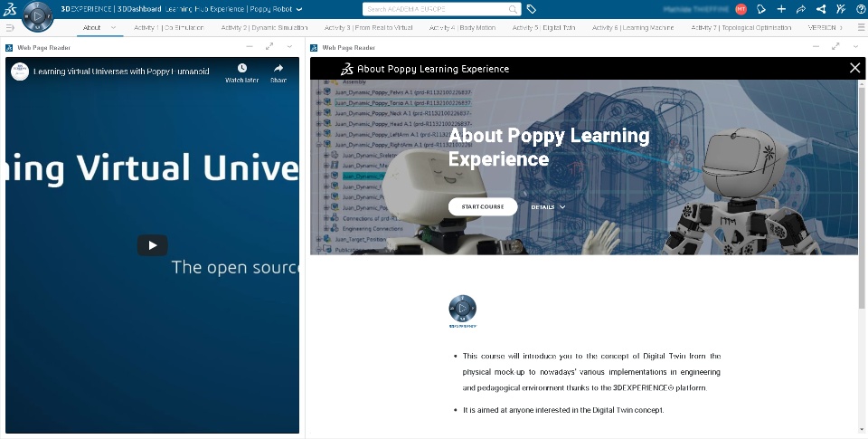Toggle the left side panel menu icon
This screenshot has height=439, width=868.
[9, 28]
